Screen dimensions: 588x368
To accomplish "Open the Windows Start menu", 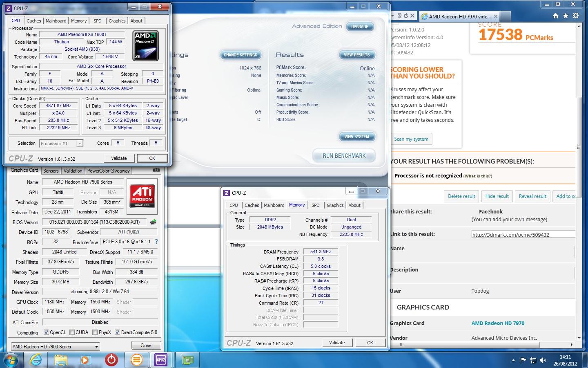I will (x=11, y=360).
